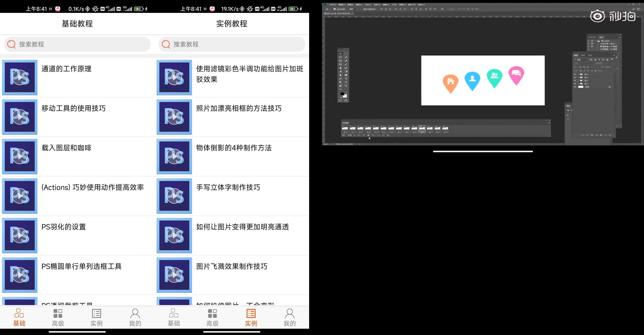Open the 永远 loop dropdown in timeline
644x335 pixels.
351,135
